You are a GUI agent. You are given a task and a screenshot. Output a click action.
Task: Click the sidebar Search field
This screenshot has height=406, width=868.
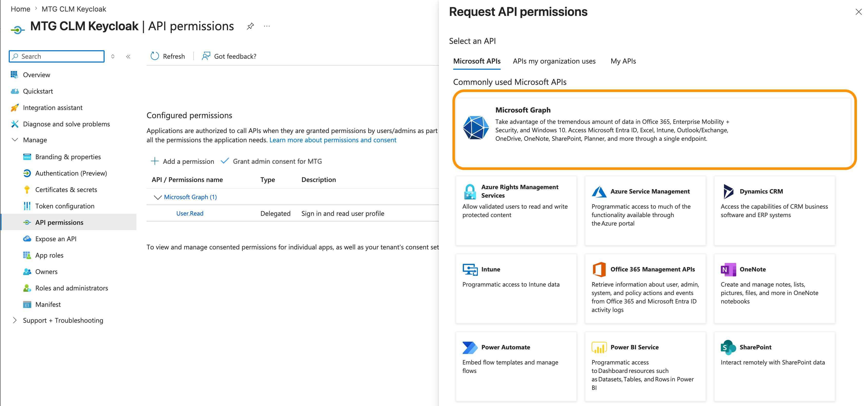57,56
